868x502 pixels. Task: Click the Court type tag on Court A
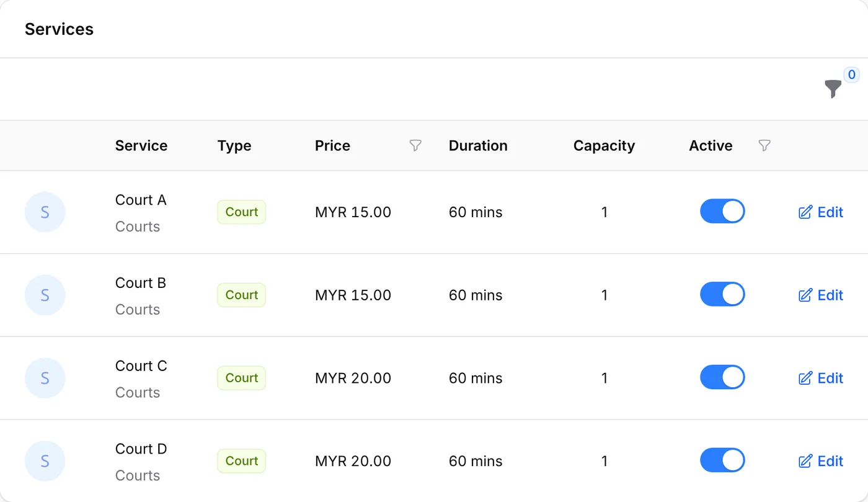pyautogui.click(x=241, y=212)
